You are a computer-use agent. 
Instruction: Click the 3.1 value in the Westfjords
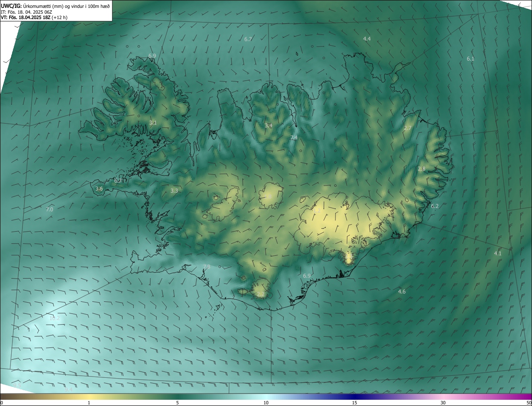(x=153, y=122)
